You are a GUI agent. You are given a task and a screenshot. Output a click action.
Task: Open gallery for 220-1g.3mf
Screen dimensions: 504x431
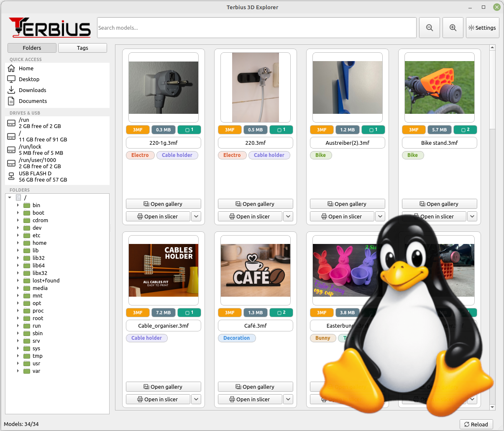coord(164,204)
